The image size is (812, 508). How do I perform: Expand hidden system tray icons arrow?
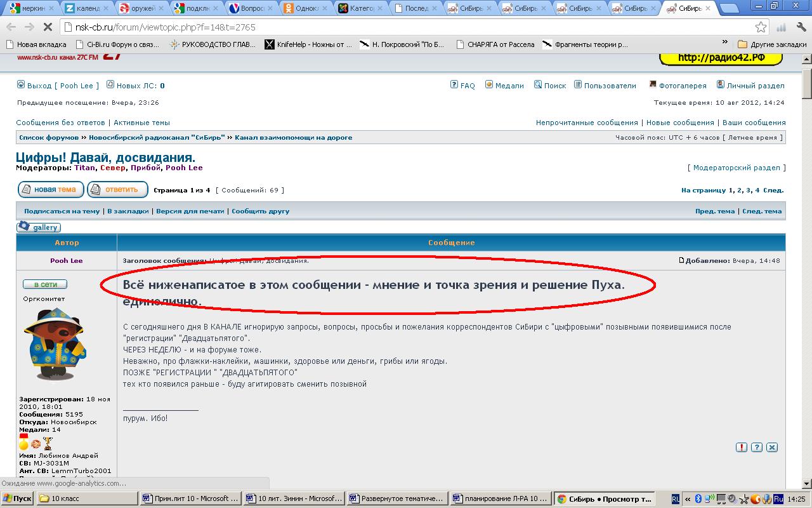tap(688, 499)
